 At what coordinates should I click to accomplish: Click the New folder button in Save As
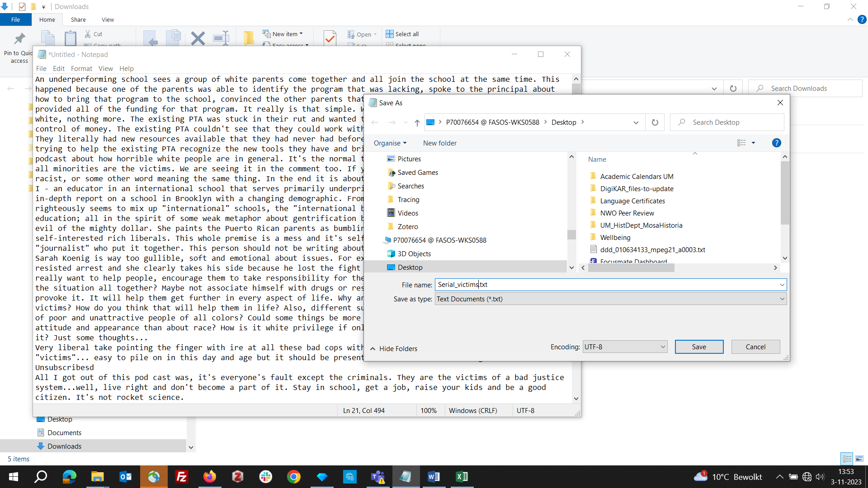click(439, 142)
